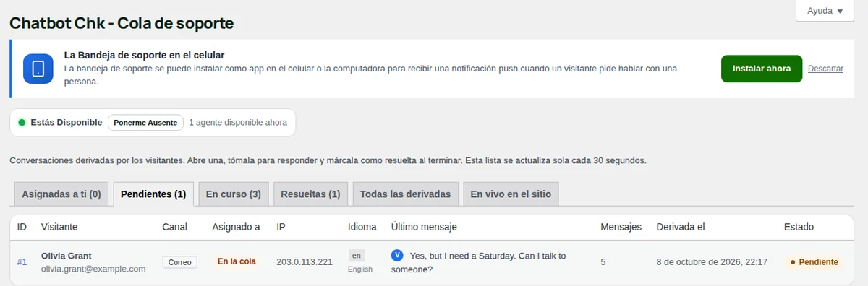Screen dimensions: 868x286
Task: Click the en language code badge
Action: click(x=356, y=256)
